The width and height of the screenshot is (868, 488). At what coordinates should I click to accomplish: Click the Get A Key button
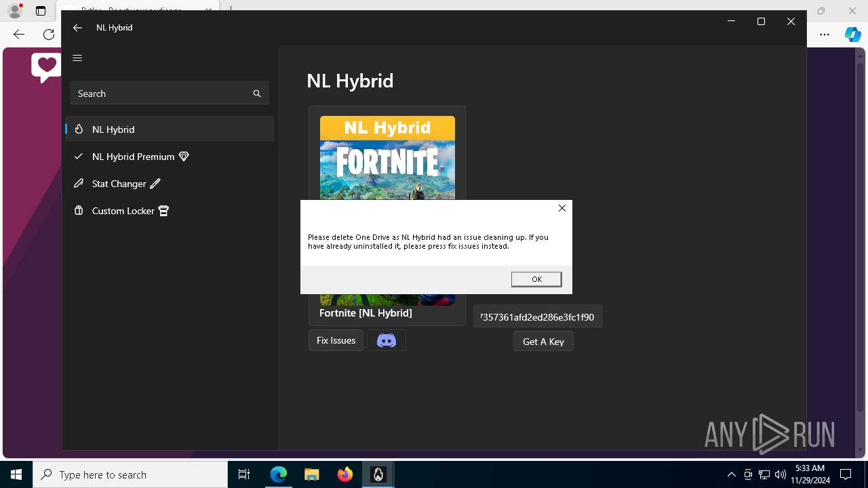click(x=543, y=342)
